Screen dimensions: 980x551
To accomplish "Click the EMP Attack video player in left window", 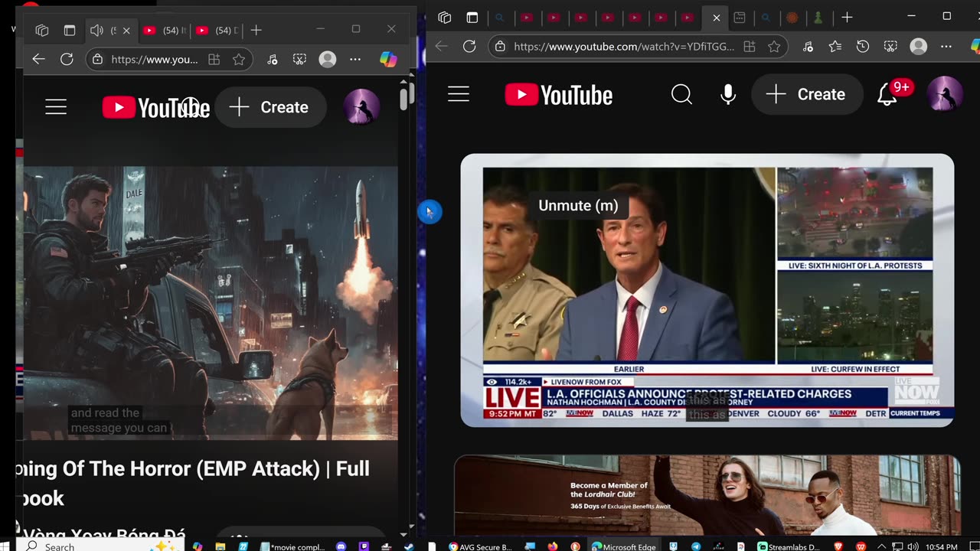I will pyautogui.click(x=211, y=303).
